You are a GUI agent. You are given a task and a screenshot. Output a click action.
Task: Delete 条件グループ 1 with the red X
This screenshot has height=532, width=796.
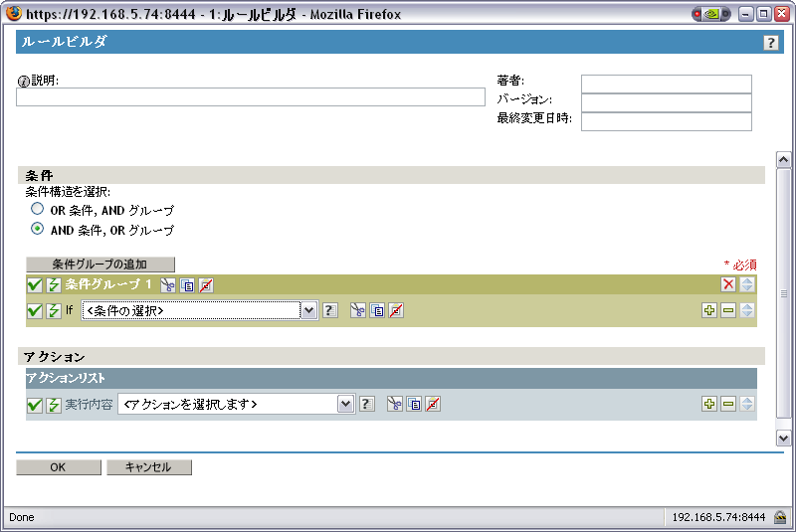coord(728,284)
